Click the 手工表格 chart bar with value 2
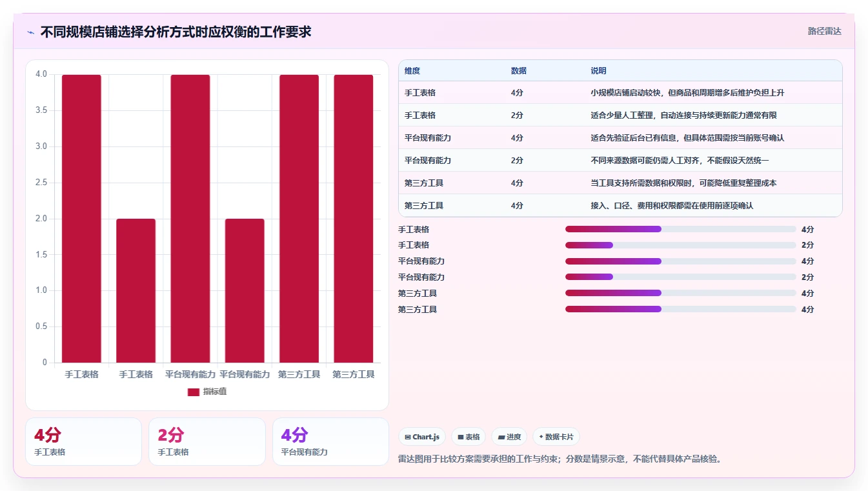The height and width of the screenshot is (491, 868). 136,290
